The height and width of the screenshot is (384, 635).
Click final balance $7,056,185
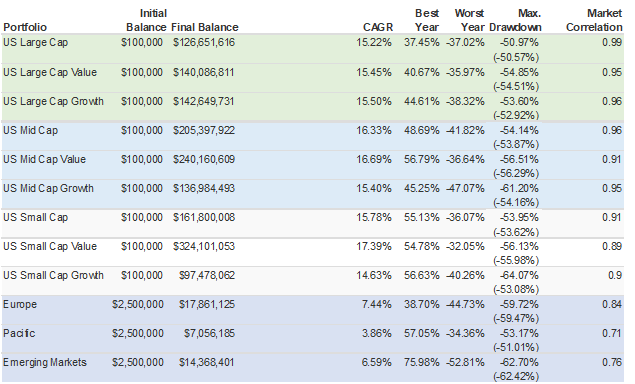point(209,333)
